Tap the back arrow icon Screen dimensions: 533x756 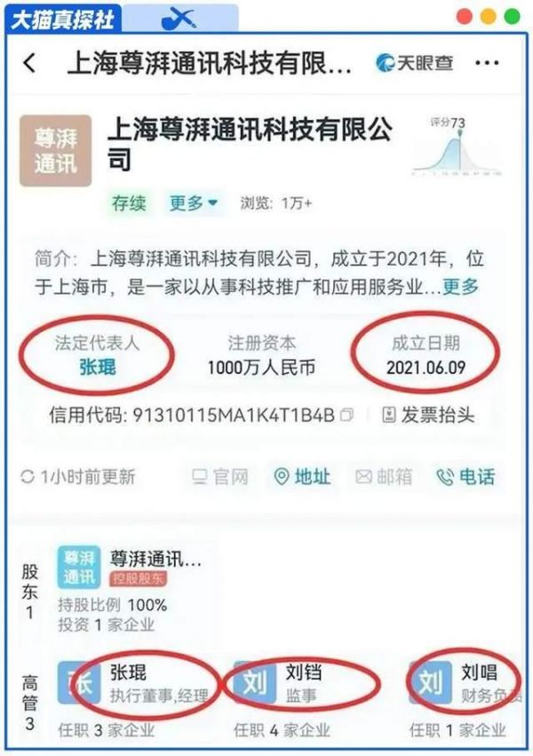29,63
